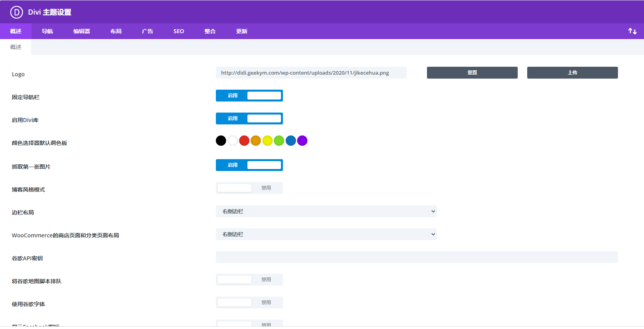Click the "谷歌API密钥" label text
The image size is (644, 329).
pos(27,258)
